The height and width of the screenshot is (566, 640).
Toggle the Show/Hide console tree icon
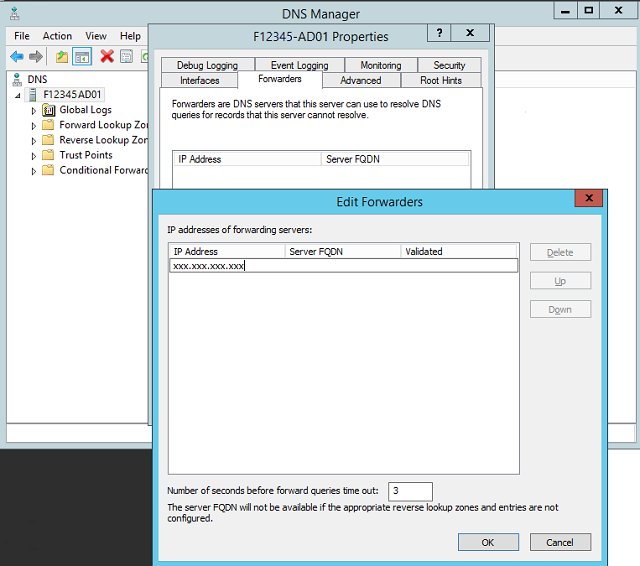(82, 56)
